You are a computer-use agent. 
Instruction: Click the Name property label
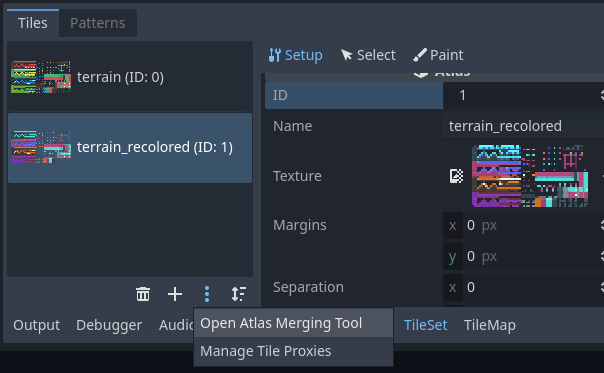point(292,126)
